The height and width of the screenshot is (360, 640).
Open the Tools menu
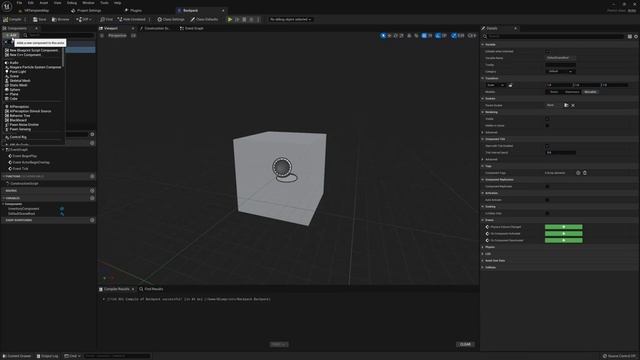[104, 3]
